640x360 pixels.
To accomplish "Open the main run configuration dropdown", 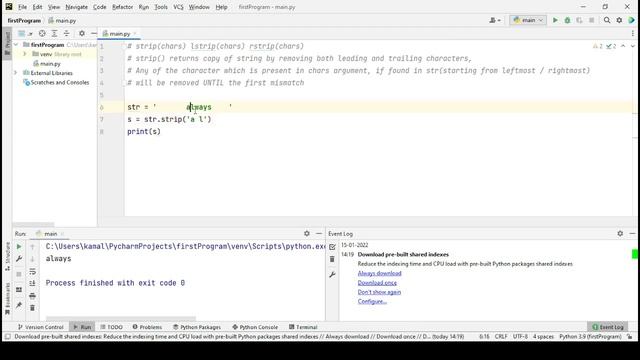I will point(528,20).
